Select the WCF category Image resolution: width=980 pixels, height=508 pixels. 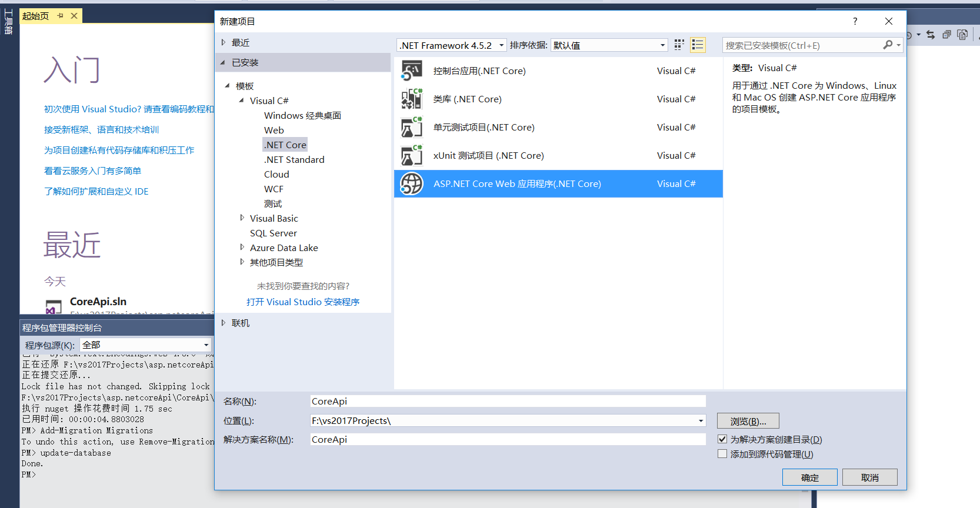pyautogui.click(x=274, y=189)
